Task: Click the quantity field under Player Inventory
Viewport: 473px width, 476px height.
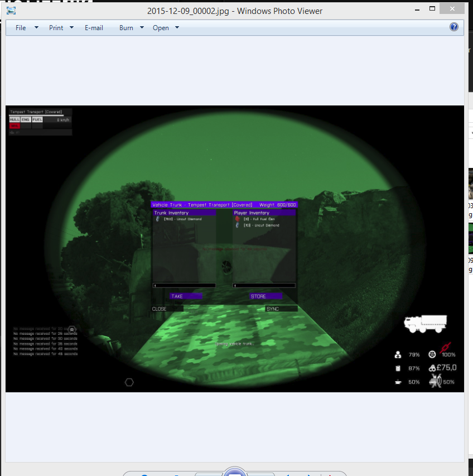Action: pos(264,285)
